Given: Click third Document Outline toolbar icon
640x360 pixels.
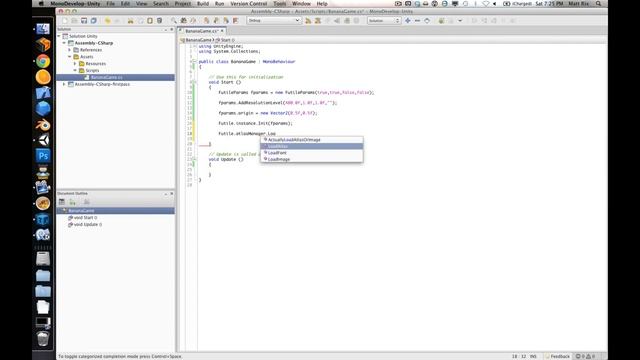Looking at the screenshot, I should click(x=87, y=202).
